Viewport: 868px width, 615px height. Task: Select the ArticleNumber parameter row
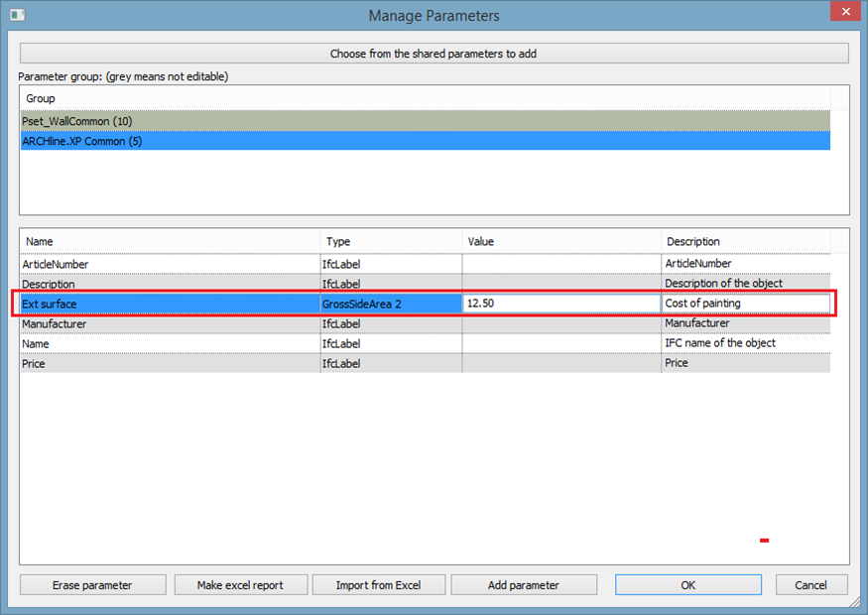(170, 264)
